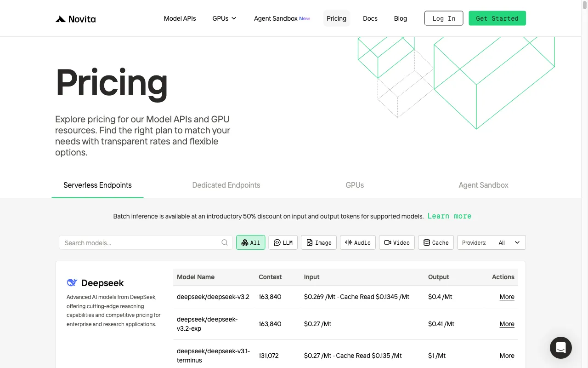Filter models by LLM
The image size is (588, 368).
click(283, 242)
